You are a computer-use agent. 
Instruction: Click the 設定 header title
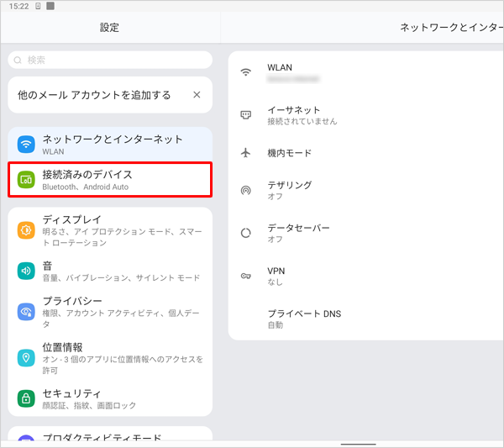109,28
